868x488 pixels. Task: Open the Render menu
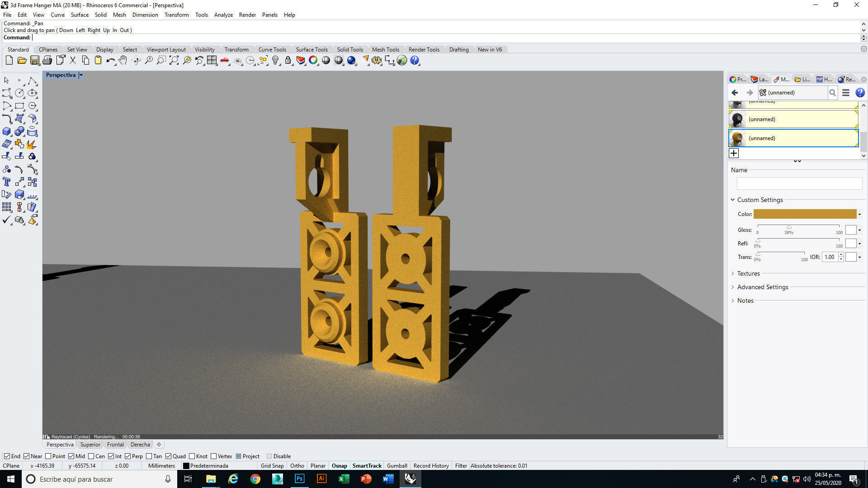247,14
